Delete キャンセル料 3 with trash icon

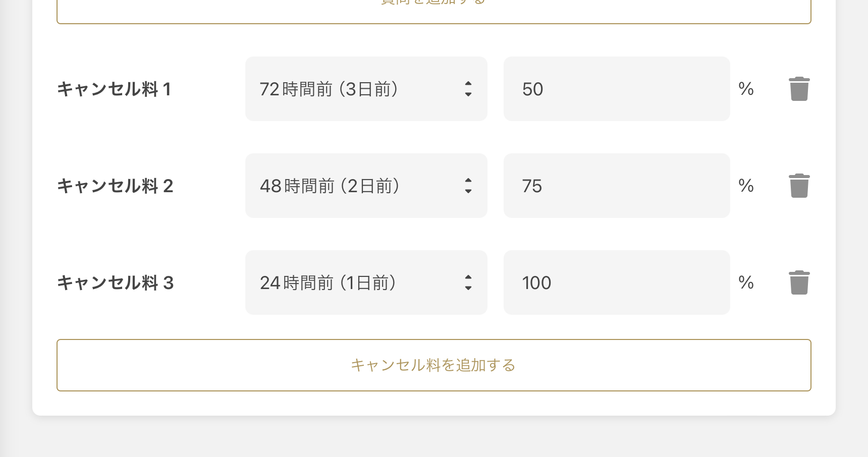pyautogui.click(x=799, y=282)
